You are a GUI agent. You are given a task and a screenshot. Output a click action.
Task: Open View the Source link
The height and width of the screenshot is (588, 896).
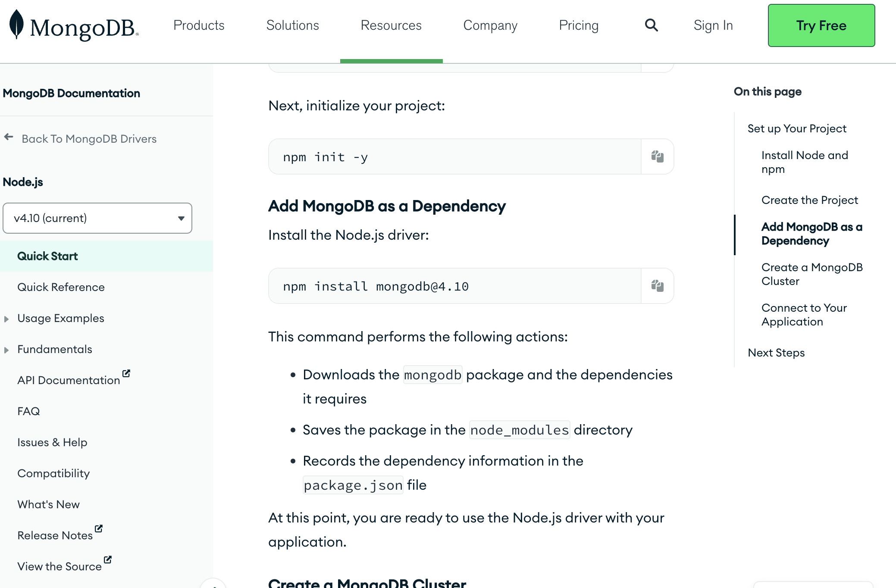coord(60,566)
